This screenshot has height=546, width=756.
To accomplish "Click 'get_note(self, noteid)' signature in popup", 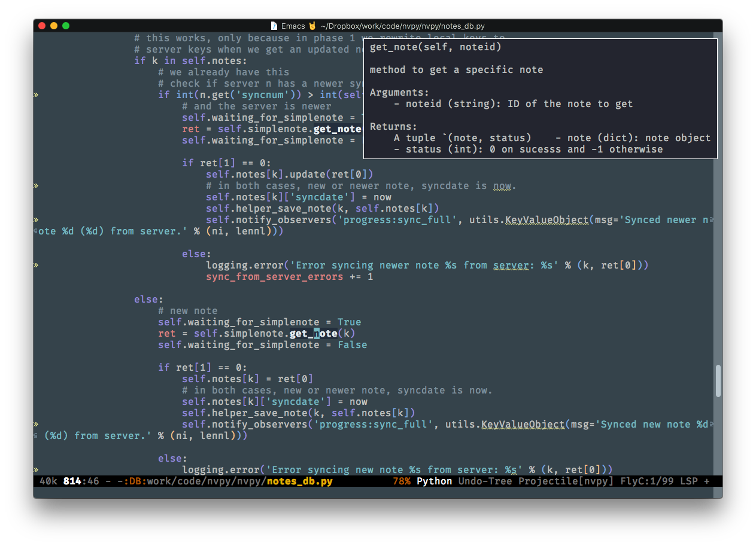I will coord(435,47).
